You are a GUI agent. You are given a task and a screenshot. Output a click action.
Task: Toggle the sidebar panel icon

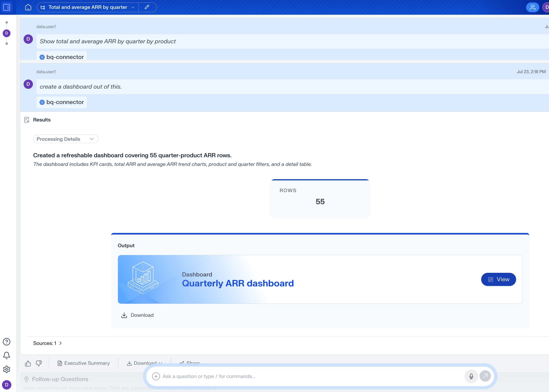[7, 7]
